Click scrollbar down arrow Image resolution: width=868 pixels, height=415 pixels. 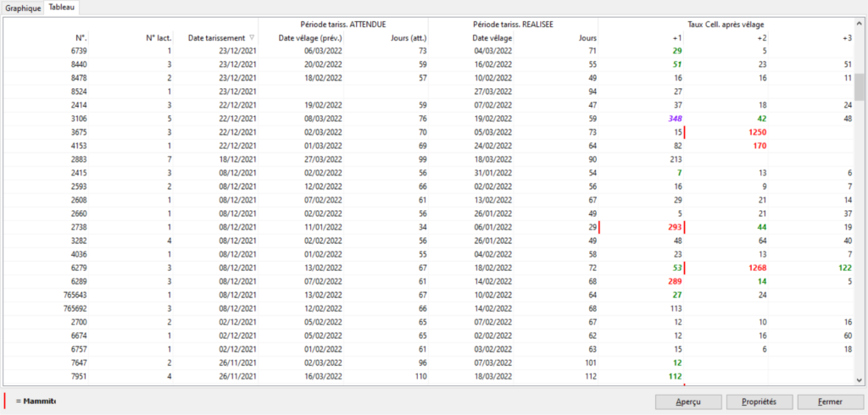click(x=860, y=380)
